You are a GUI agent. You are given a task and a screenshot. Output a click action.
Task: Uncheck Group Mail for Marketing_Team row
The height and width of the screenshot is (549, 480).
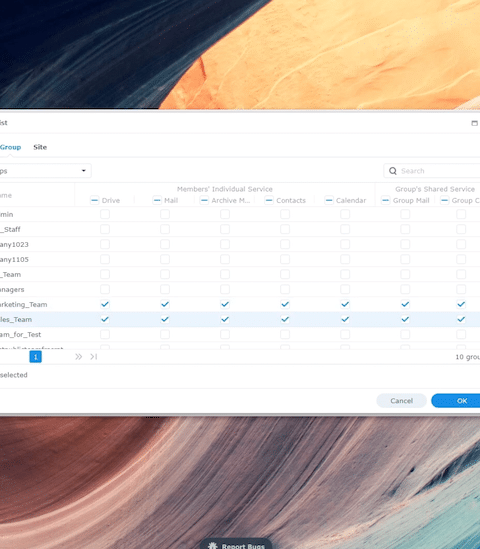[x=405, y=304]
